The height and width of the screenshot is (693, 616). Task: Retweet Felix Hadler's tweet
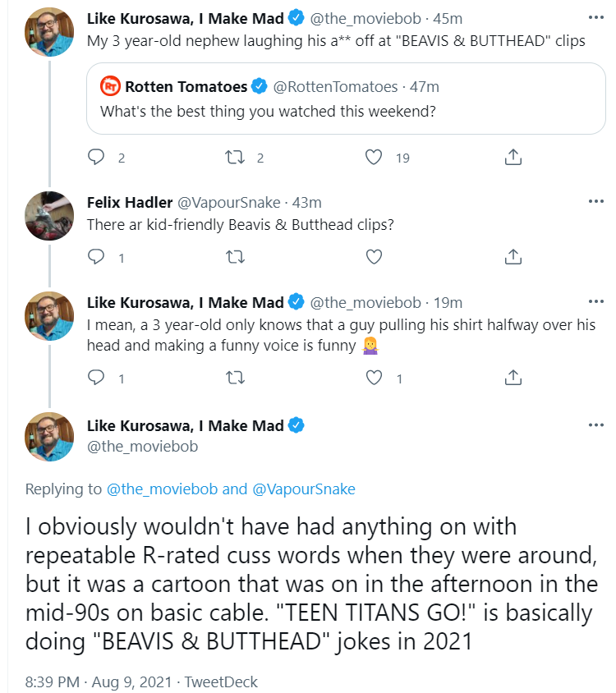pos(235,257)
